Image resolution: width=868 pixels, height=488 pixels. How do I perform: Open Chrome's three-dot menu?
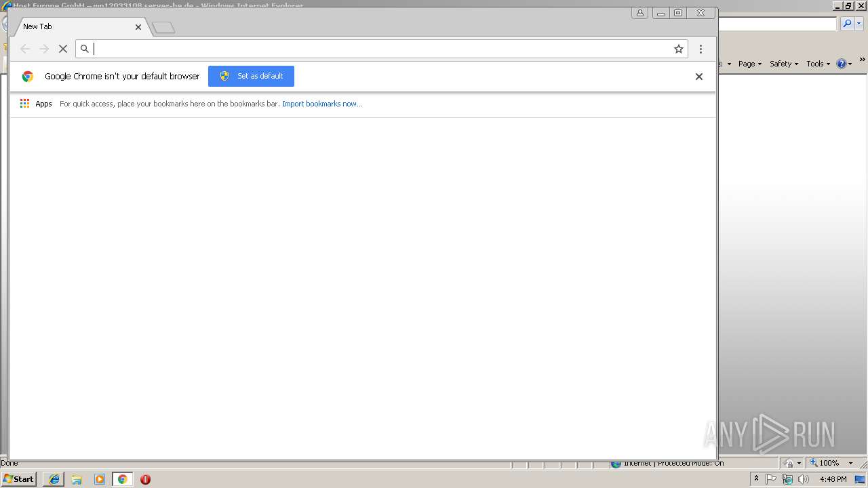click(x=701, y=49)
